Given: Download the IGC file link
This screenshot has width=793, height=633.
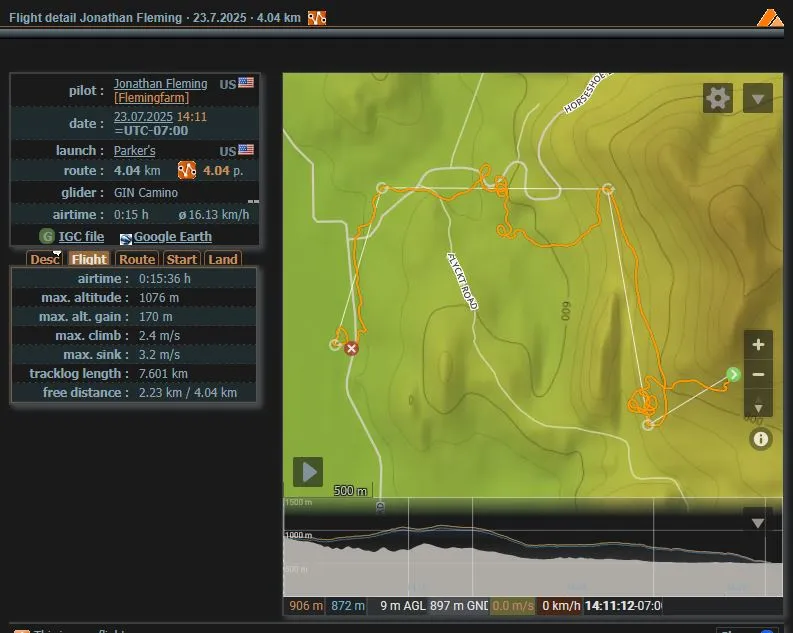Looking at the screenshot, I should 81,237.
